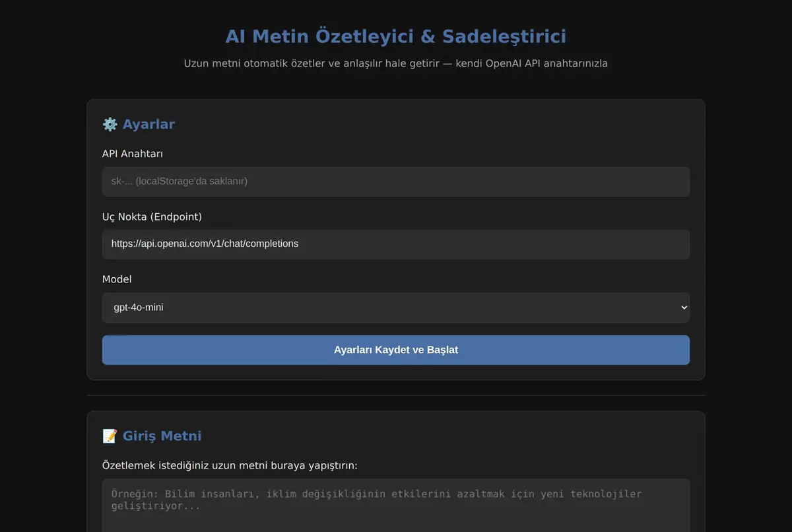Click the Model label
Screen dimensions: 792x532
pyautogui.click(x=117, y=279)
